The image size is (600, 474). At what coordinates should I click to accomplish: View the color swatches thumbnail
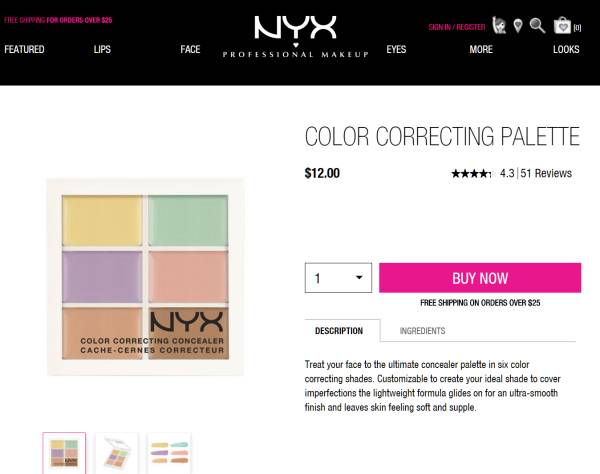tap(168, 452)
